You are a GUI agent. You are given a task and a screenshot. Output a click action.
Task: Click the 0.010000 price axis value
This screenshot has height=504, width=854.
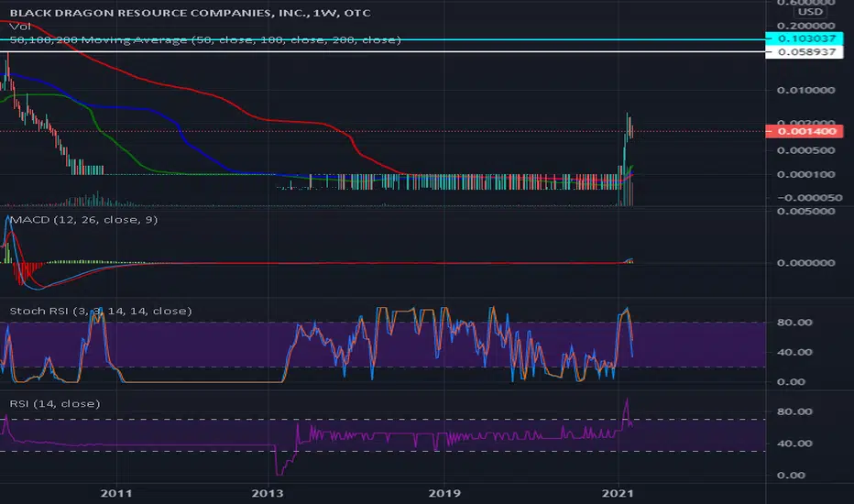(x=805, y=90)
